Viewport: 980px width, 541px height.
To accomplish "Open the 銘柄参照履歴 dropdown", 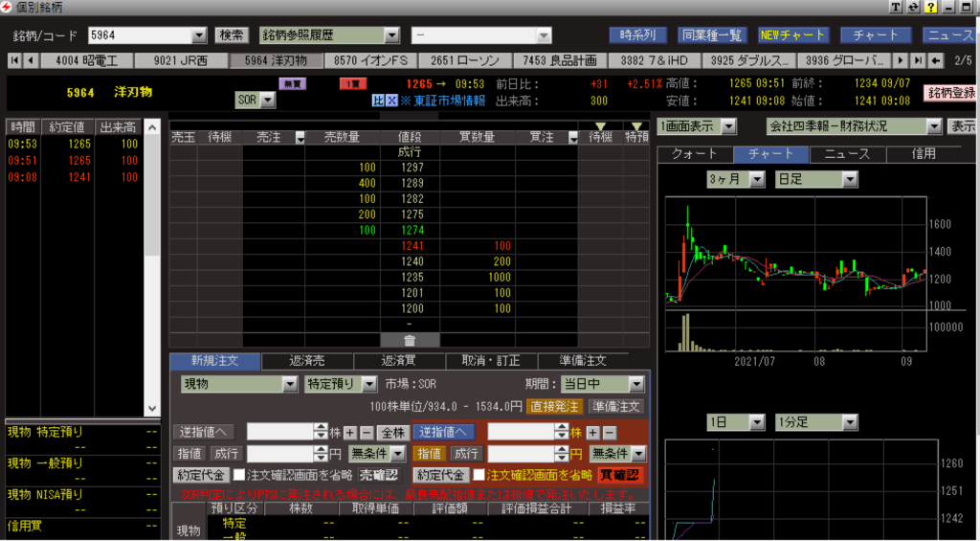I will click(330, 35).
